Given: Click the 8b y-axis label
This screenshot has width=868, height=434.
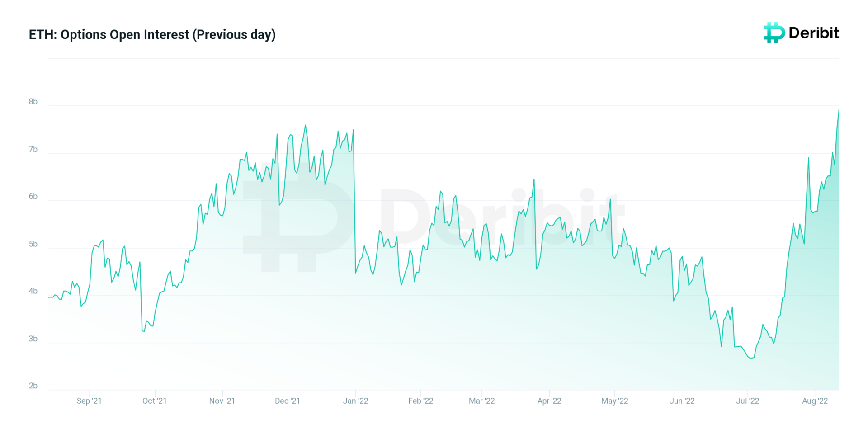Looking at the screenshot, I should click(33, 102).
